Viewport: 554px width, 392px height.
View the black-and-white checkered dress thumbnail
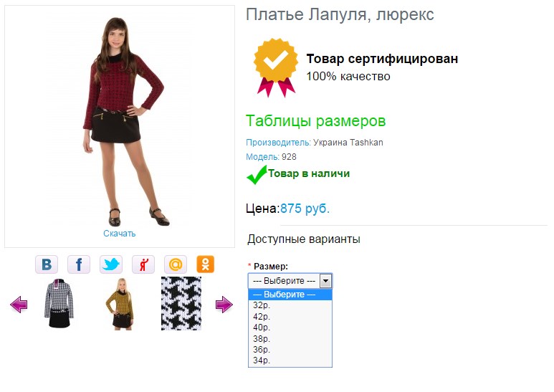point(59,304)
